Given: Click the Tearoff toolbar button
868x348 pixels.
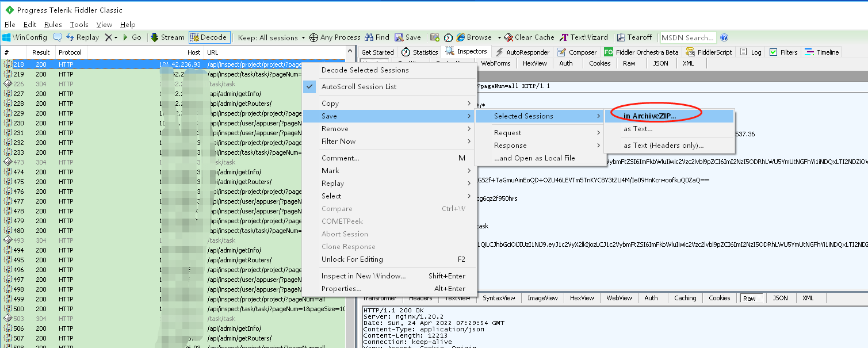Looking at the screenshot, I should coord(634,37).
